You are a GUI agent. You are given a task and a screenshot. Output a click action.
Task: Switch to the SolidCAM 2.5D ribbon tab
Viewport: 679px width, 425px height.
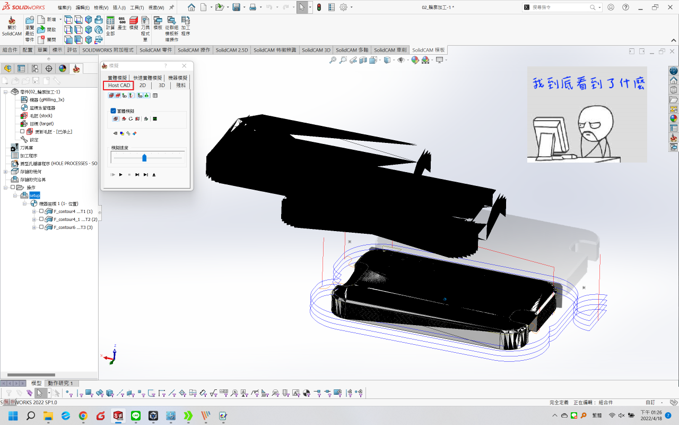pos(231,50)
